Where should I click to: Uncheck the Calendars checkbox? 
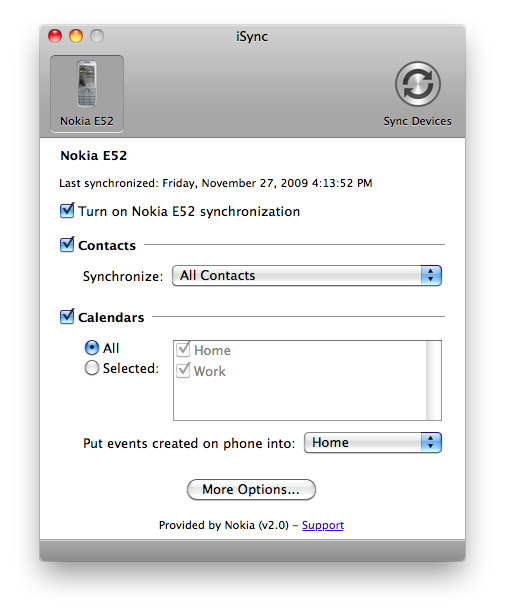[67, 317]
